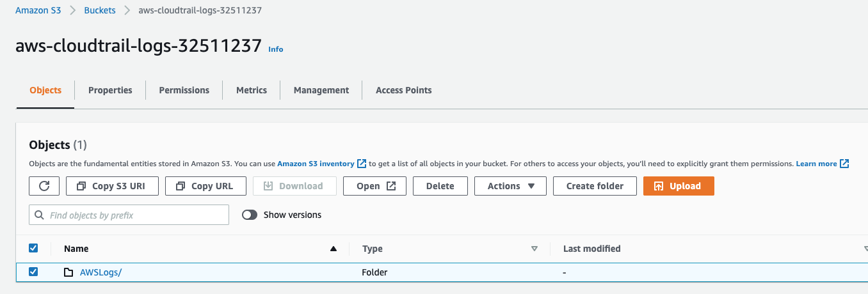The width and height of the screenshot is (868, 294).
Task: Click the aws-cloudtrail-logs-32511237 page heading
Action: (x=139, y=45)
